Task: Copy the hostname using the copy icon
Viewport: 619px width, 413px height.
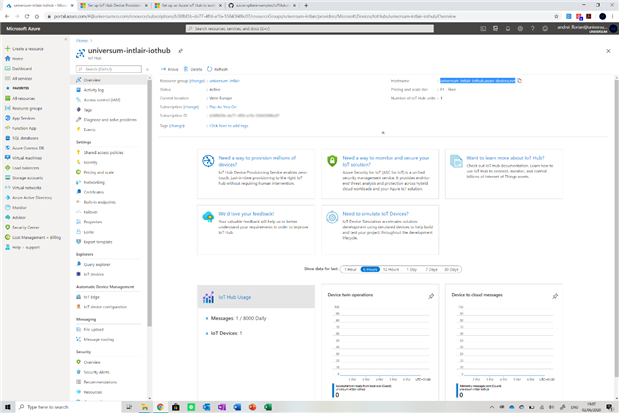Action: pyautogui.click(x=520, y=80)
